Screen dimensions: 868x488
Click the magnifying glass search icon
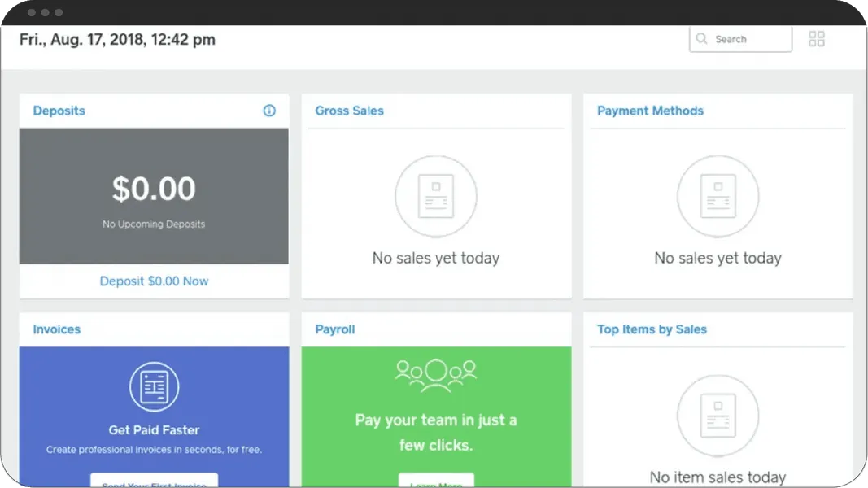click(701, 38)
